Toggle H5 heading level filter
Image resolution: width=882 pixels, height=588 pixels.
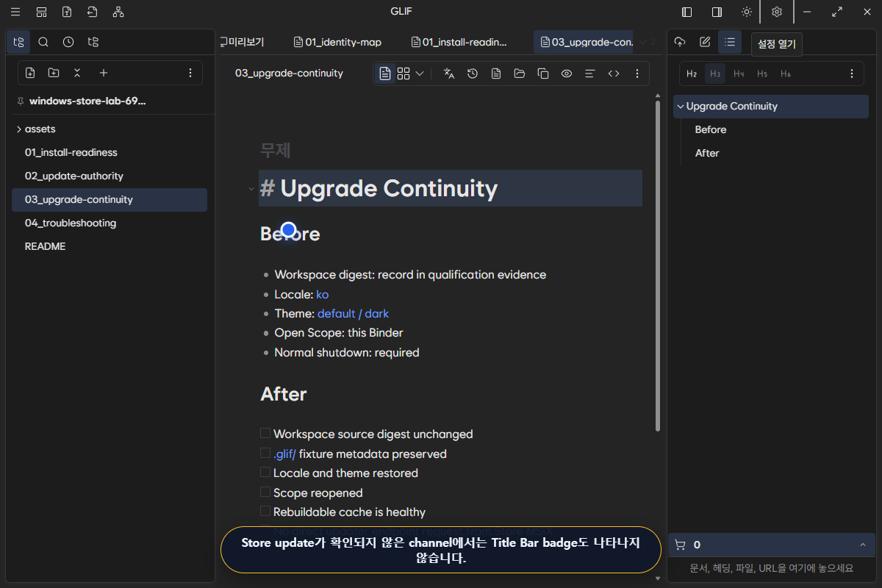762,73
